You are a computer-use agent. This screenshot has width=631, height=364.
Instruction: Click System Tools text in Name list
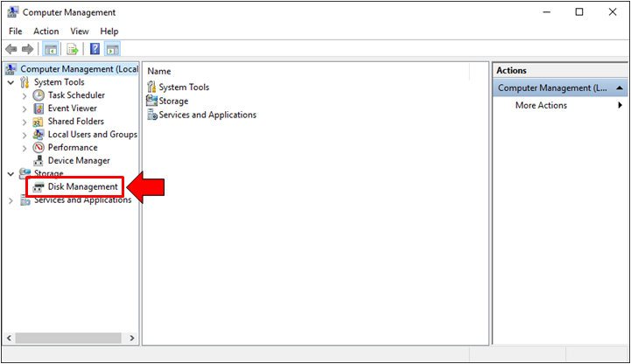pyautogui.click(x=184, y=87)
